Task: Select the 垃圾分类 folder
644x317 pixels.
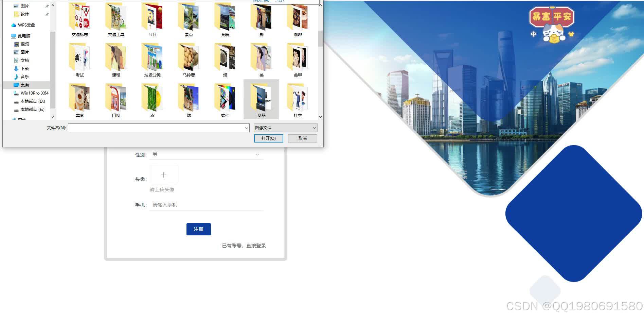Action: (x=153, y=60)
